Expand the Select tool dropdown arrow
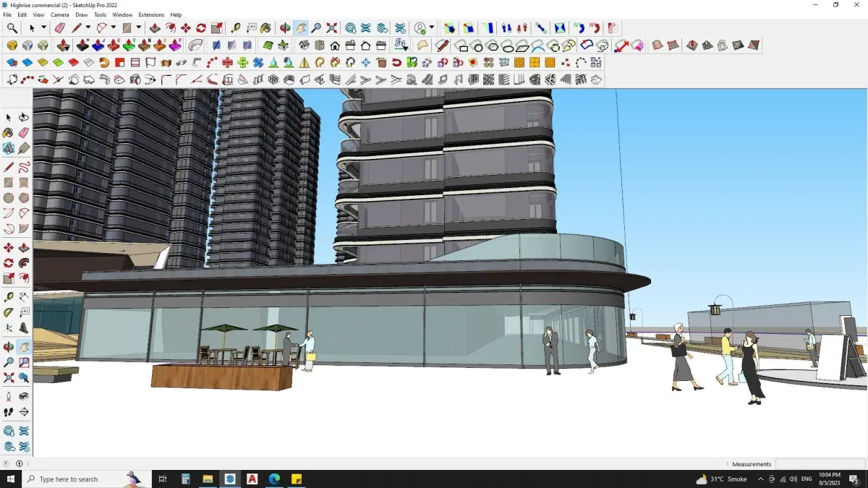The height and width of the screenshot is (488, 868). point(43,27)
